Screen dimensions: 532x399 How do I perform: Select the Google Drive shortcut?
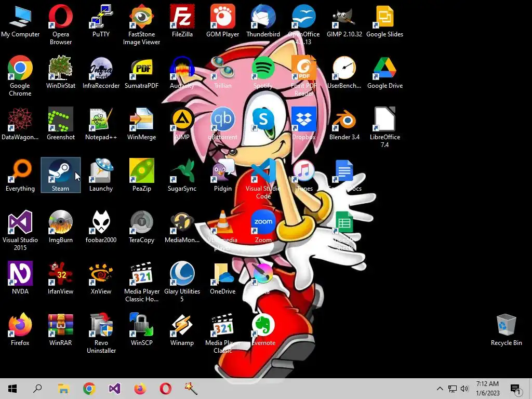click(x=385, y=68)
